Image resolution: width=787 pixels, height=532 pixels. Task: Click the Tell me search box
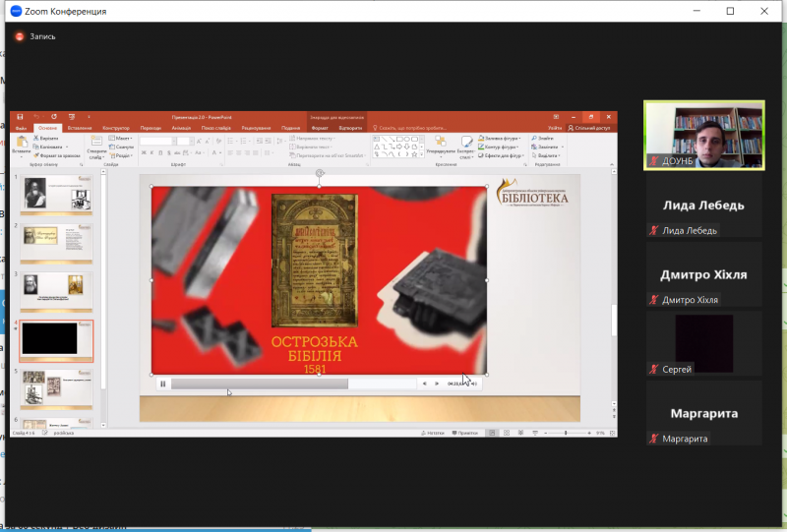pyautogui.click(x=409, y=128)
